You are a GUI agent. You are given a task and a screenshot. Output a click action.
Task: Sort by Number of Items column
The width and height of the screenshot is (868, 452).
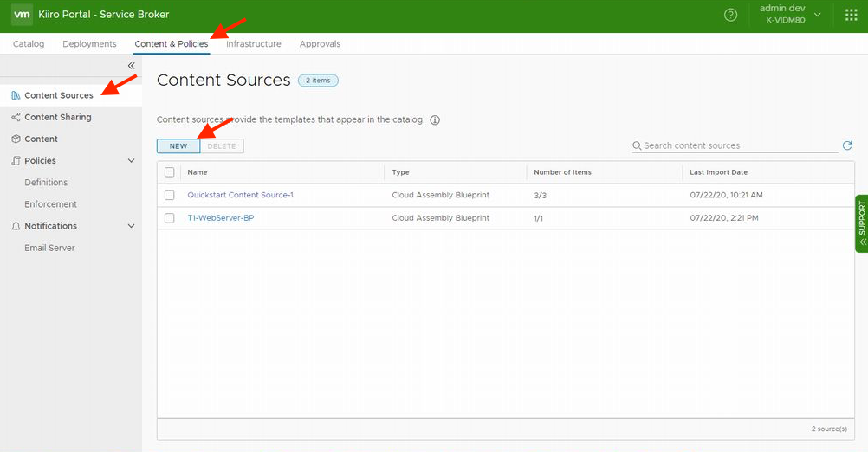(562, 172)
